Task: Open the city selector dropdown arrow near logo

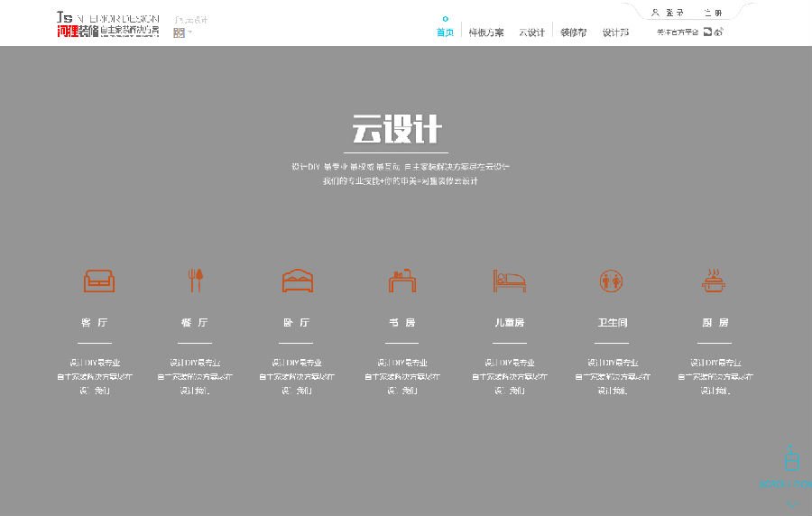Action: [190, 32]
